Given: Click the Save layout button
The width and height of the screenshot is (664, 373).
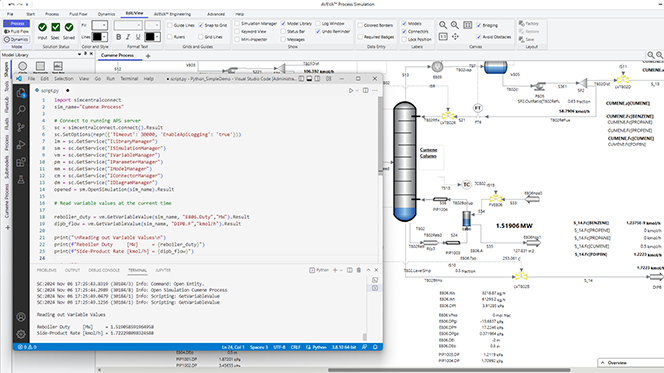Looking at the screenshot, I should point(526,39).
